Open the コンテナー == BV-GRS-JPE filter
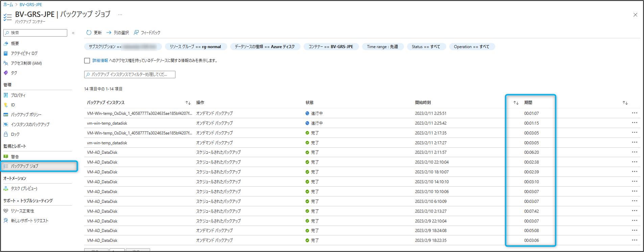The width and height of the screenshot is (644, 252). (x=331, y=47)
